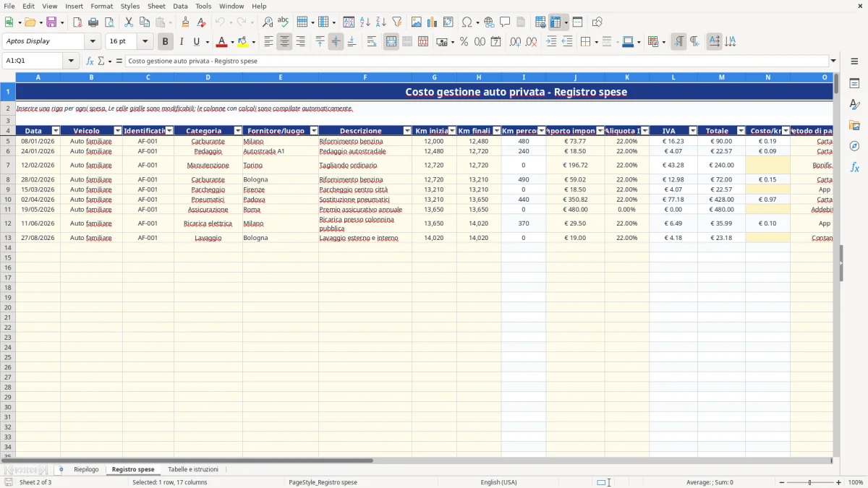Toggle Bold formatting

[166, 42]
